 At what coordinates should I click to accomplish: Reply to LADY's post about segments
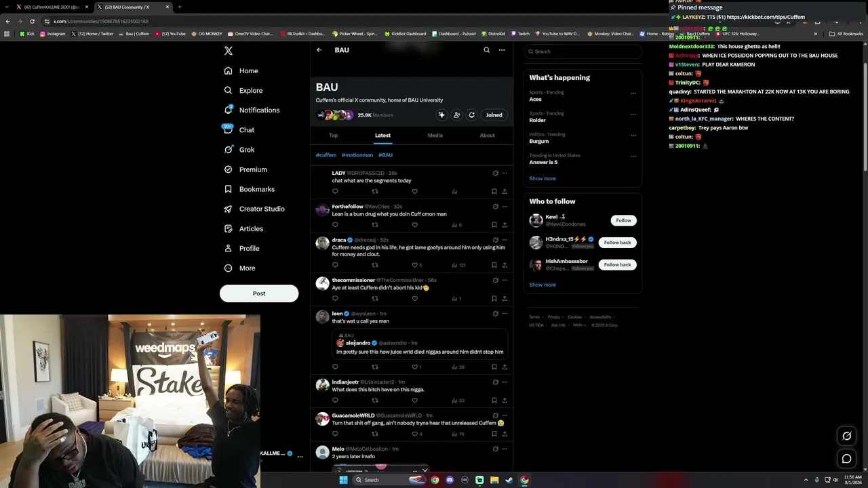tap(335, 191)
